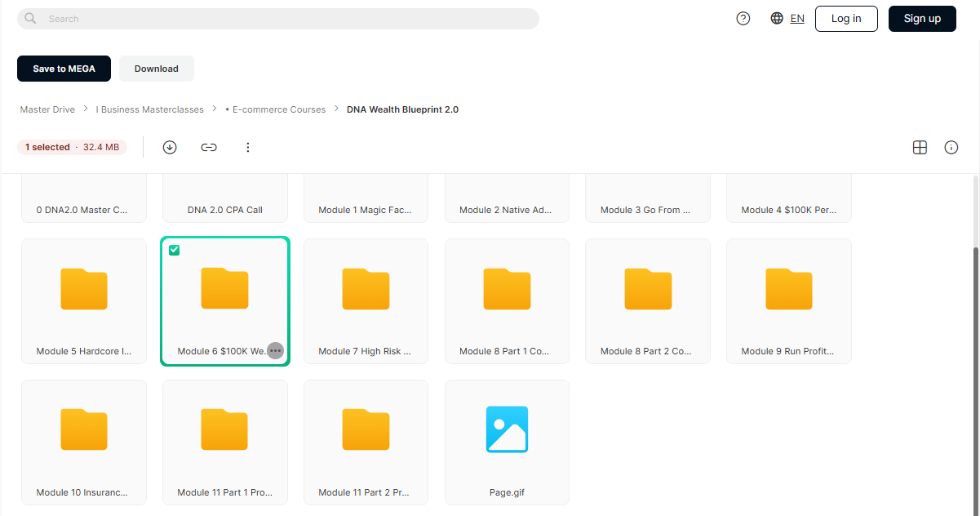Image resolution: width=980 pixels, height=516 pixels.
Task: Click the Module 6 $100K folder name
Action: [222, 351]
